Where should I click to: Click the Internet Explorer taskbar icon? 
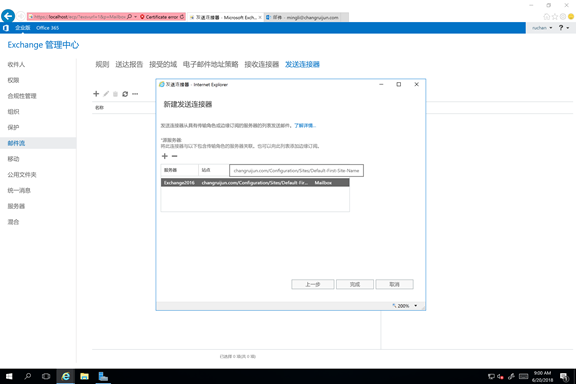65,376
